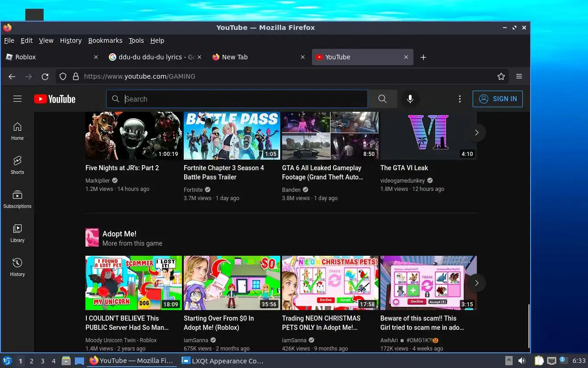This screenshot has width=588, height=368.
Task: Click the YouTube logo
Action: 55,99
